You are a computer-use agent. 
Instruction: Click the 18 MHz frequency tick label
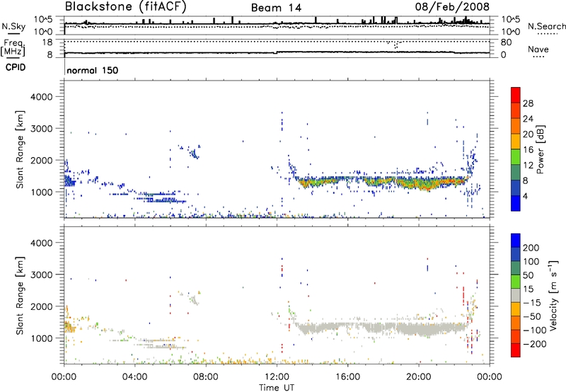click(x=47, y=42)
